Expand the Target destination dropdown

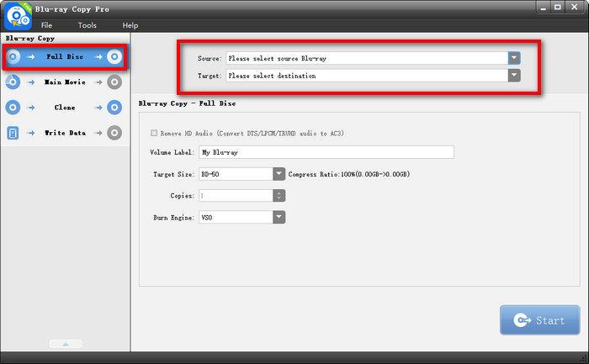pos(513,75)
